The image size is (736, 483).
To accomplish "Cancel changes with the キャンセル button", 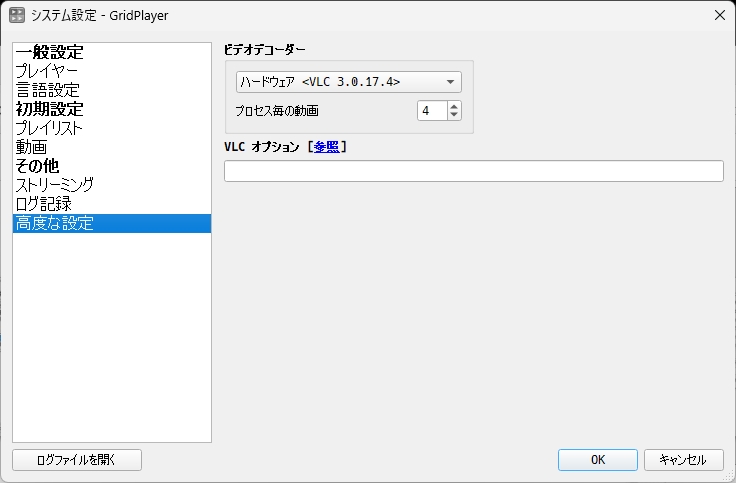I will (683, 460).
